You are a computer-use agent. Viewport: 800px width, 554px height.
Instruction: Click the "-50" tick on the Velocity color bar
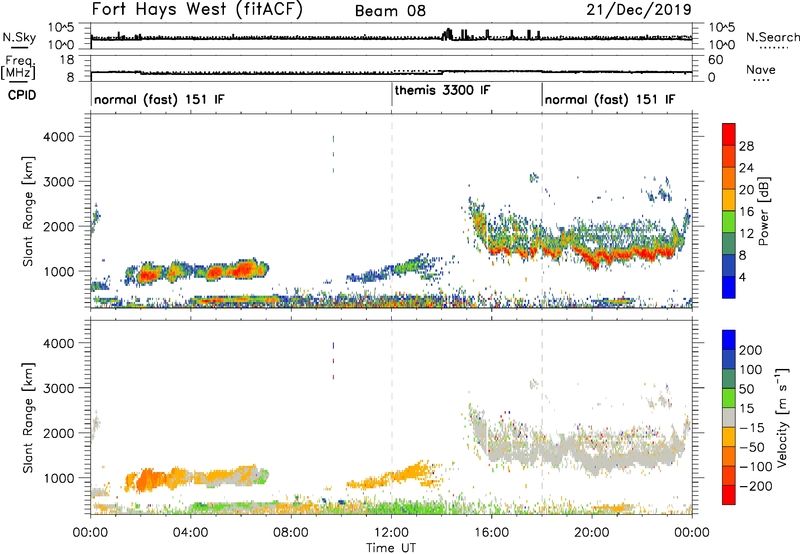click(x=752, y=447)
